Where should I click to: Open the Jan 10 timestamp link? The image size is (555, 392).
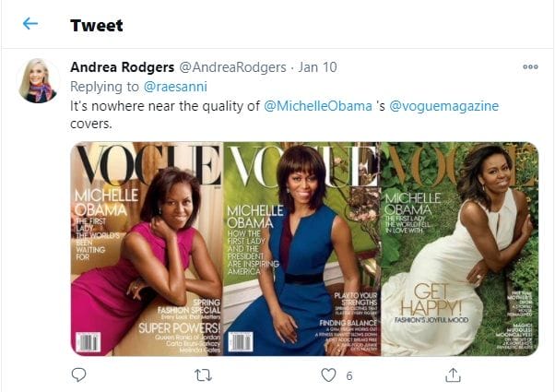[315, 67]
